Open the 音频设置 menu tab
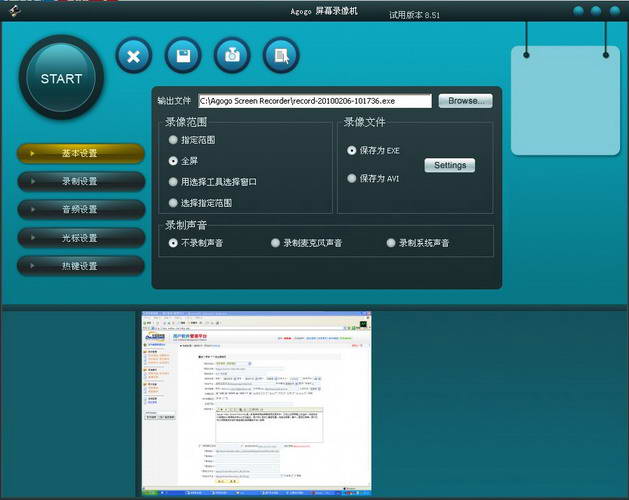This screenshot has width=629, height=500. coord(81,209)
